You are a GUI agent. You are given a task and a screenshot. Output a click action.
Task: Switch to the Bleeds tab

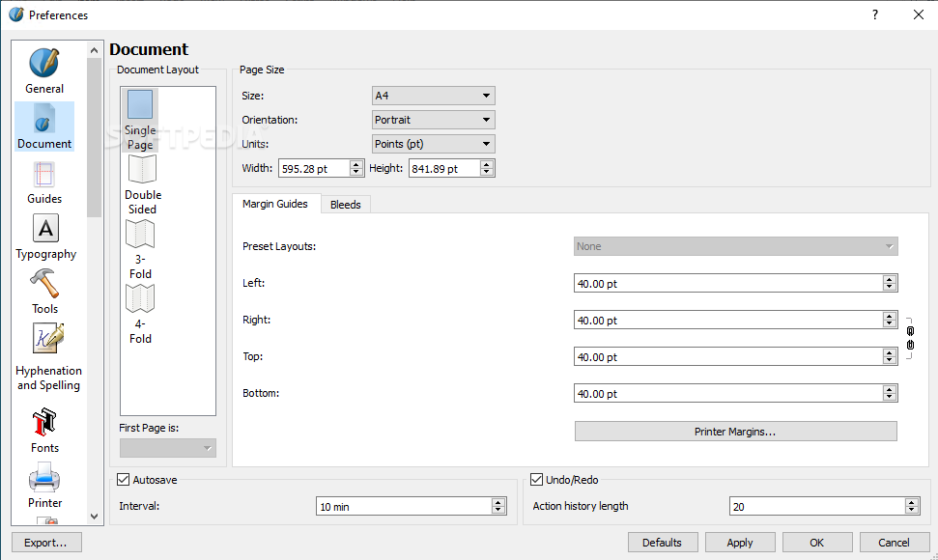point(345,205)
